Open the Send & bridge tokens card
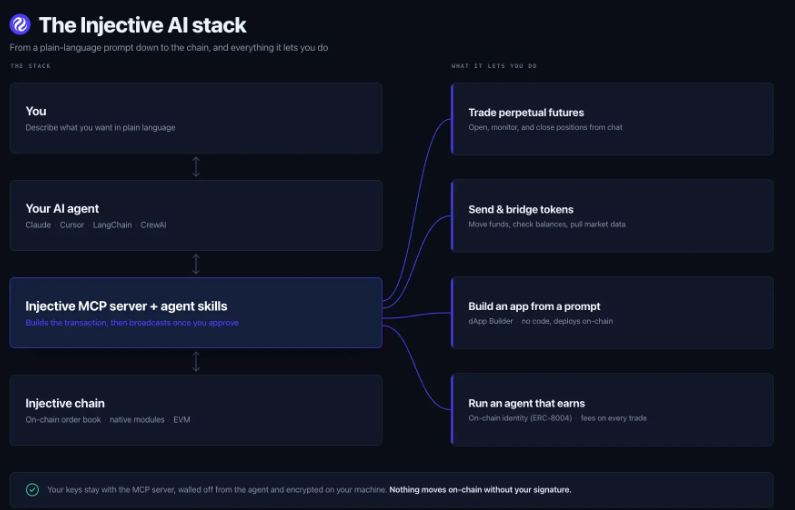Image resolution: width=795 pixels, height=510 pixels. coord(612,216)
